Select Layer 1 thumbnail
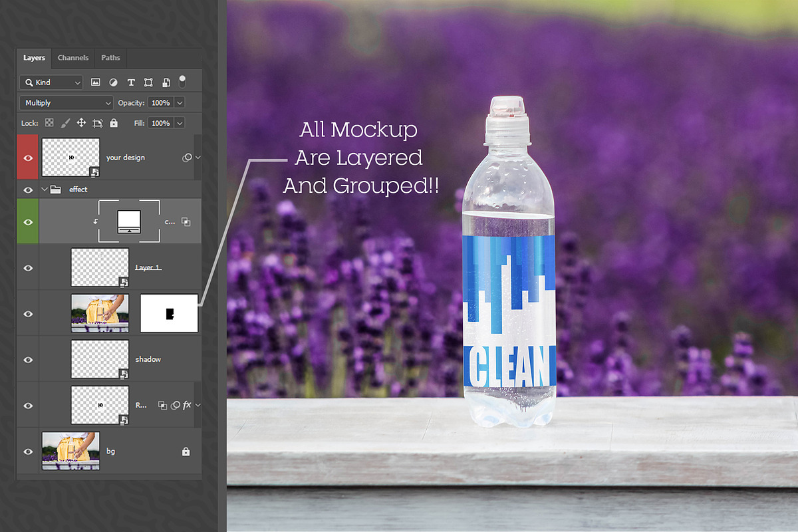The width and height of the screenshot is (798, 532). point(100,267)
